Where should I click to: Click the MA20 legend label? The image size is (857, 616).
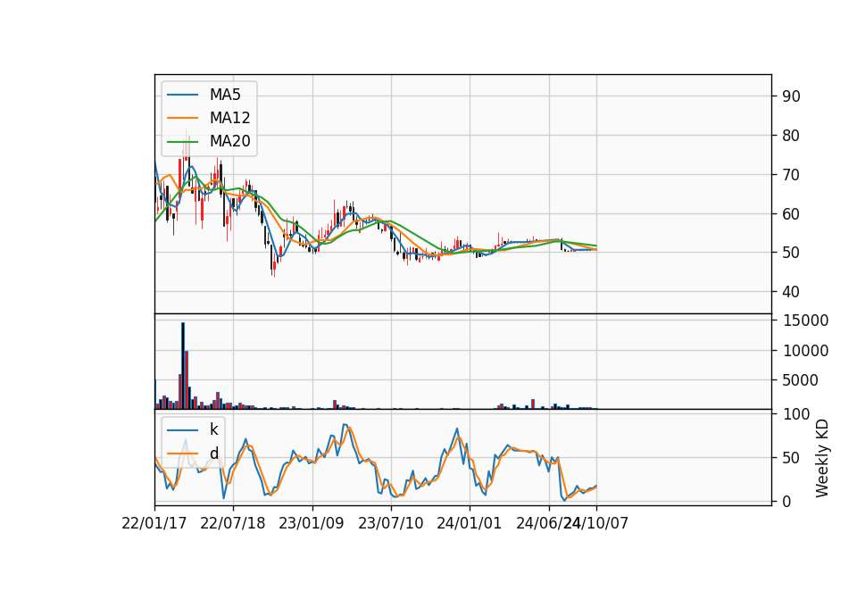pos(229,141)
